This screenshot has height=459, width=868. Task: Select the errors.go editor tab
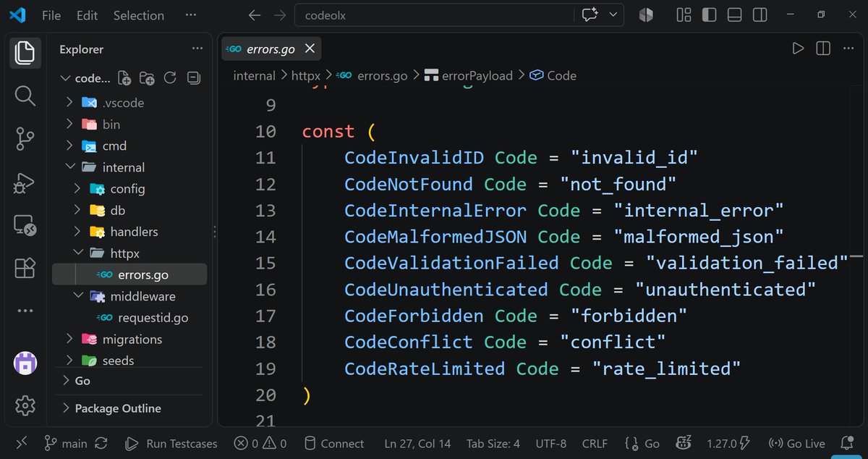point(271,49)
